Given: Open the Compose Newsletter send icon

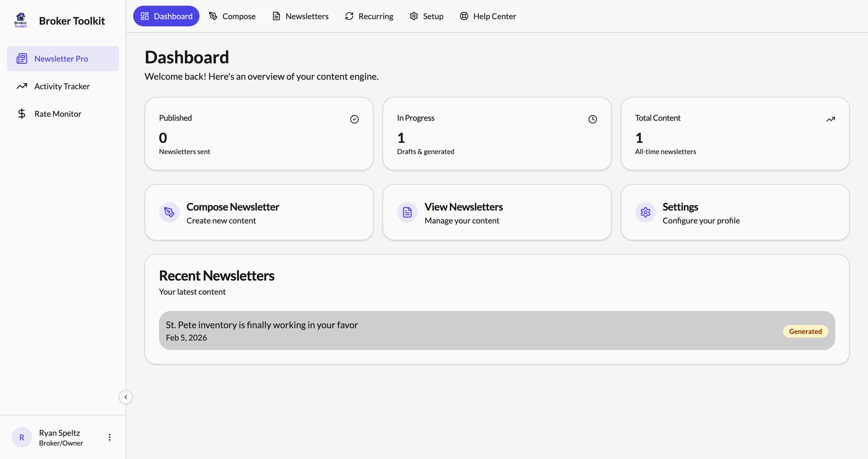Looking at the screenshot, I should (169, 212).
